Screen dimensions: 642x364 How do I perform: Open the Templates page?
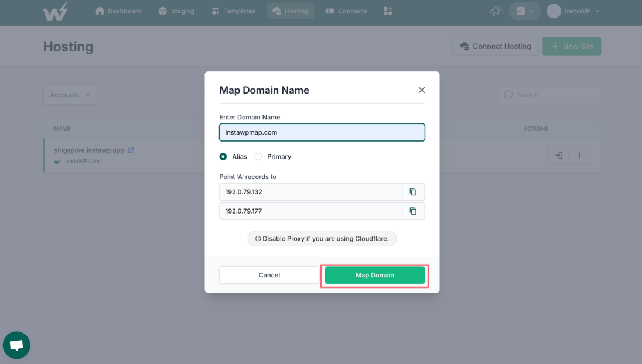233,11
